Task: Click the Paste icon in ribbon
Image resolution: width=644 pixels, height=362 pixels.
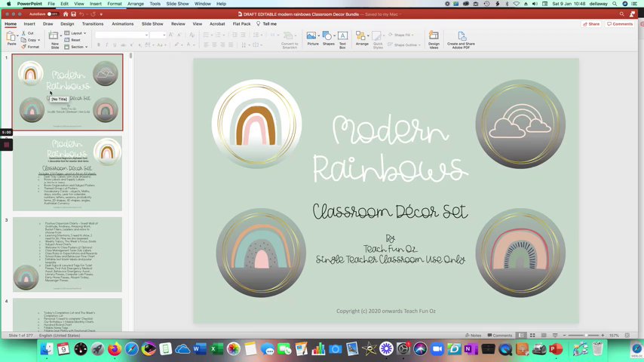Action: (11, 38)
